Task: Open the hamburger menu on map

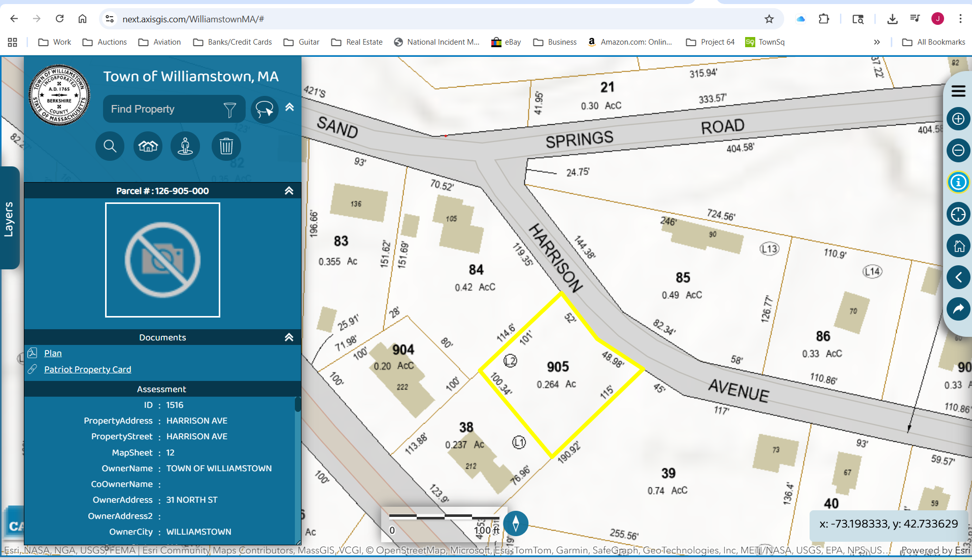Action: click(958, 91)
